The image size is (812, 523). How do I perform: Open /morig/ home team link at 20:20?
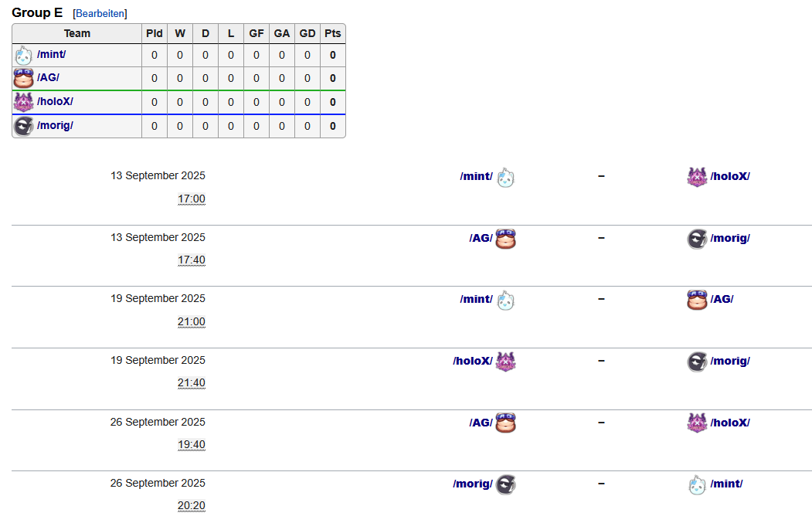coord(473,484)
